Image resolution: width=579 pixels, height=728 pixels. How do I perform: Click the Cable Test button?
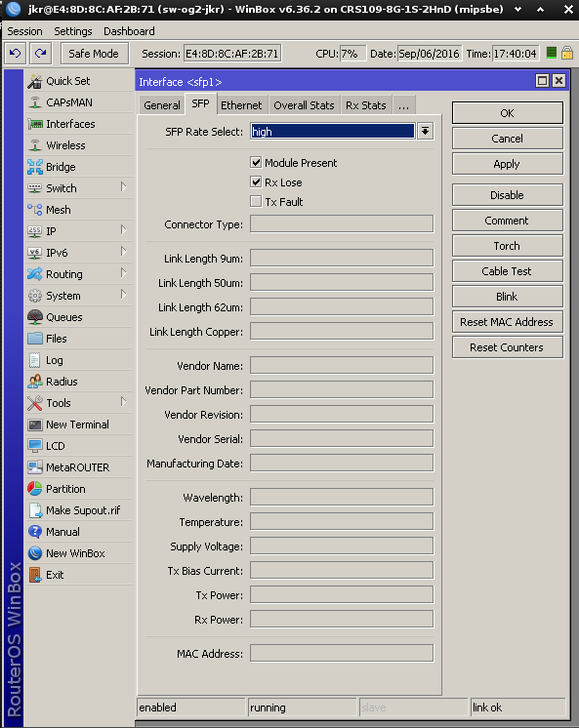(507, 271)
